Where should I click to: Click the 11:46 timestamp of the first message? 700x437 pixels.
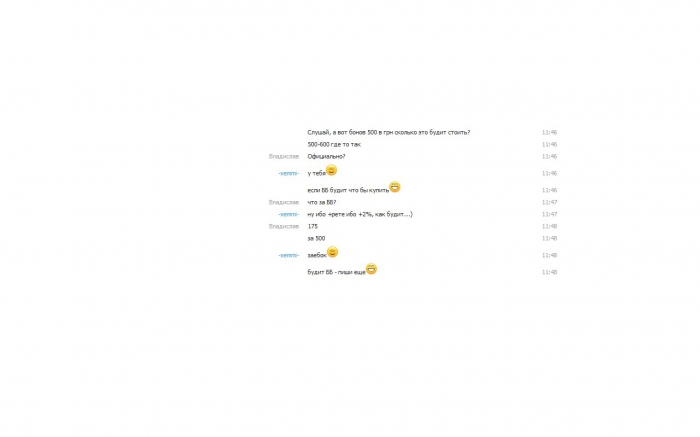coord(549,133)
